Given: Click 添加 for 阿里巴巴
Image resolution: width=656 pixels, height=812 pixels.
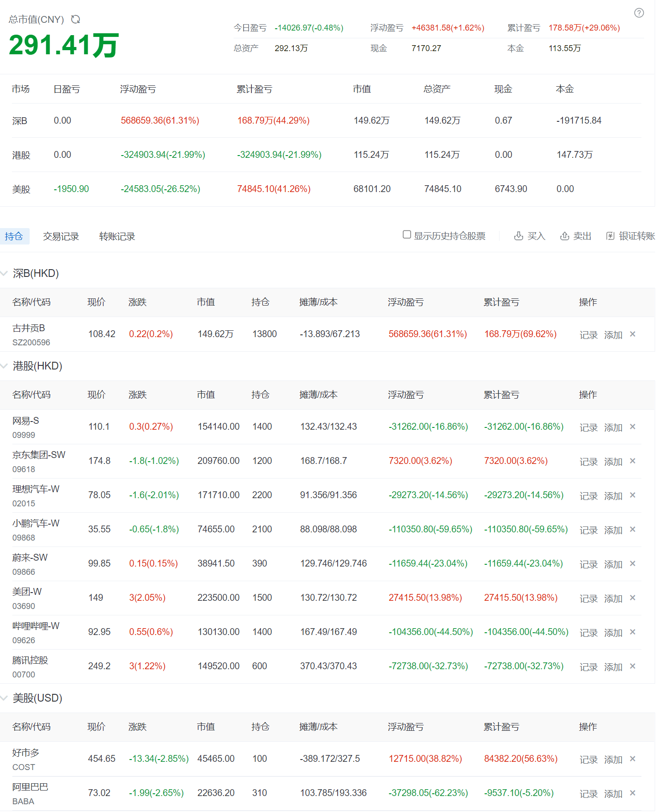Looking at the screenshot, I should tap(613, 794).
